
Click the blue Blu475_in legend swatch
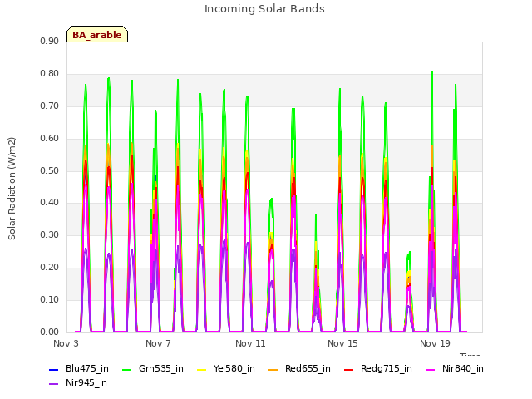point(54,369)
